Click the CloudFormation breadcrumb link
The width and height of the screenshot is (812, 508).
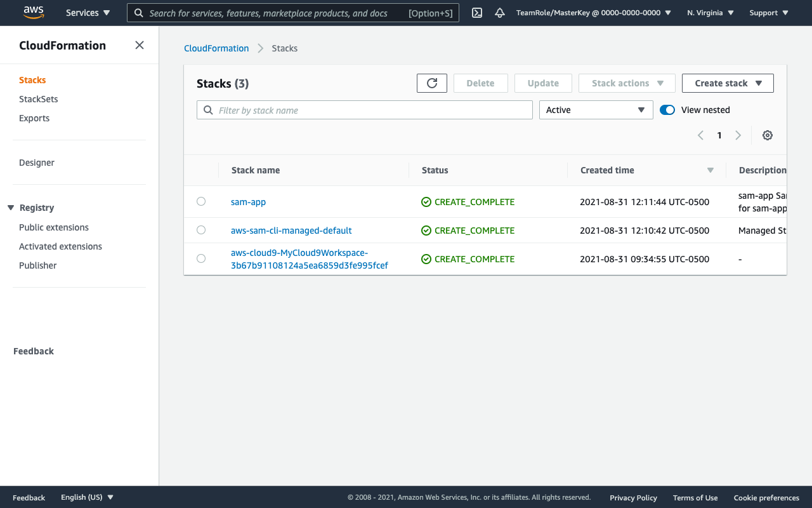216,48
